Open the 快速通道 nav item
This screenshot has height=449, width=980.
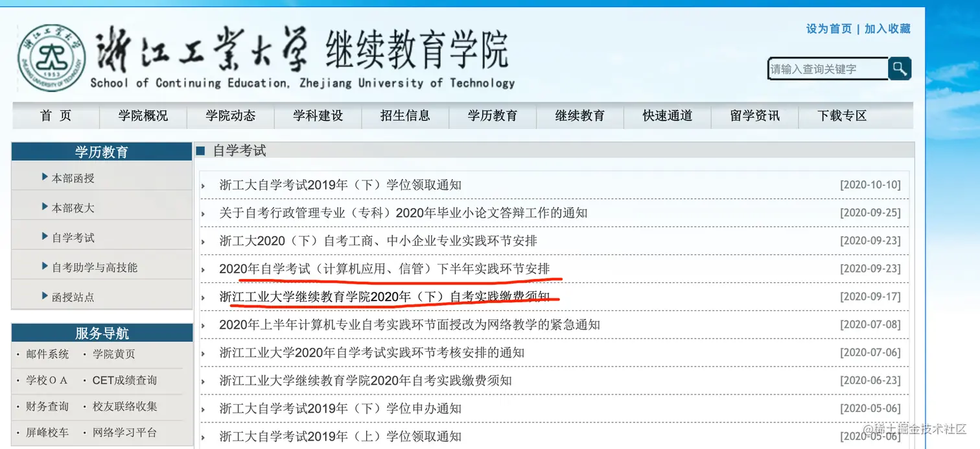(668, 115)
